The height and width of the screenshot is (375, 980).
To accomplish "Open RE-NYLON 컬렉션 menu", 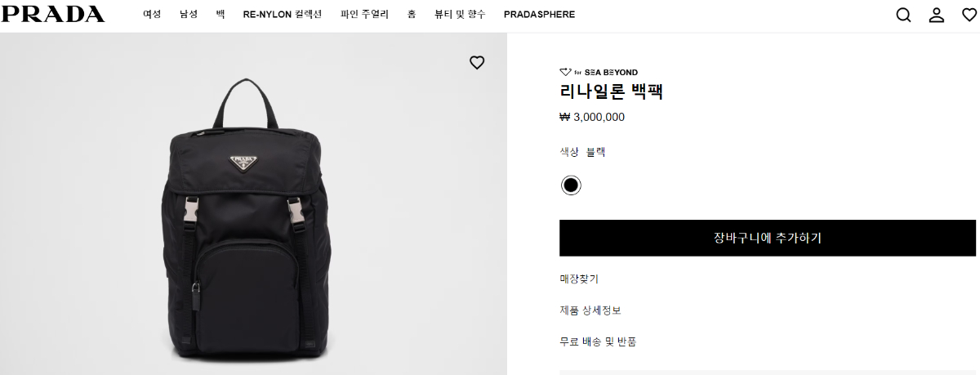I will pos(283,15).
